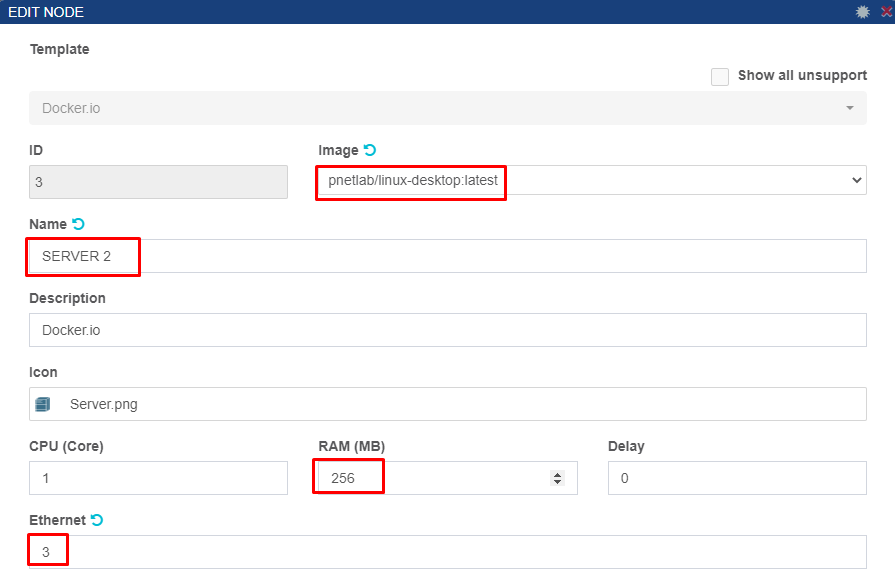Decrease RAM value with down stepper

coord(557,482)
